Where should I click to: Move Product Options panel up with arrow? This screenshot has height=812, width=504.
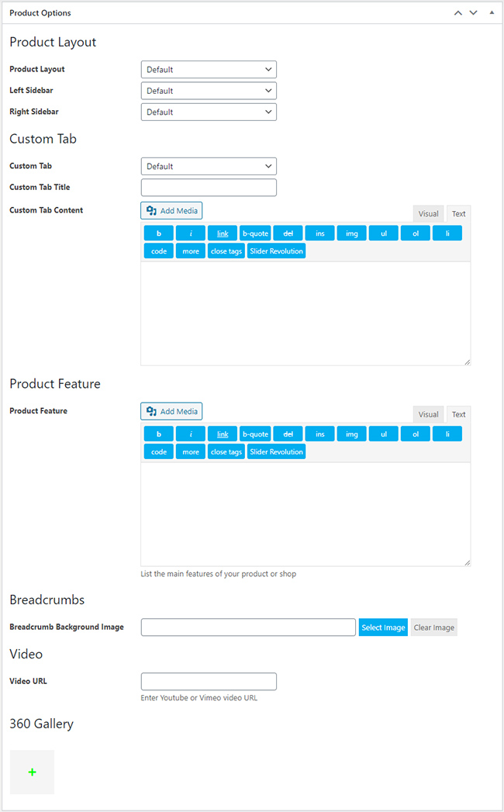point(458,13)
